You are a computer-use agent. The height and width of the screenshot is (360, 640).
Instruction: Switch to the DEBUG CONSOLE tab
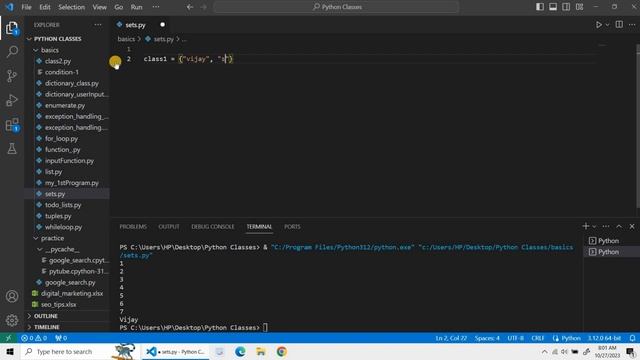[213, 227]
